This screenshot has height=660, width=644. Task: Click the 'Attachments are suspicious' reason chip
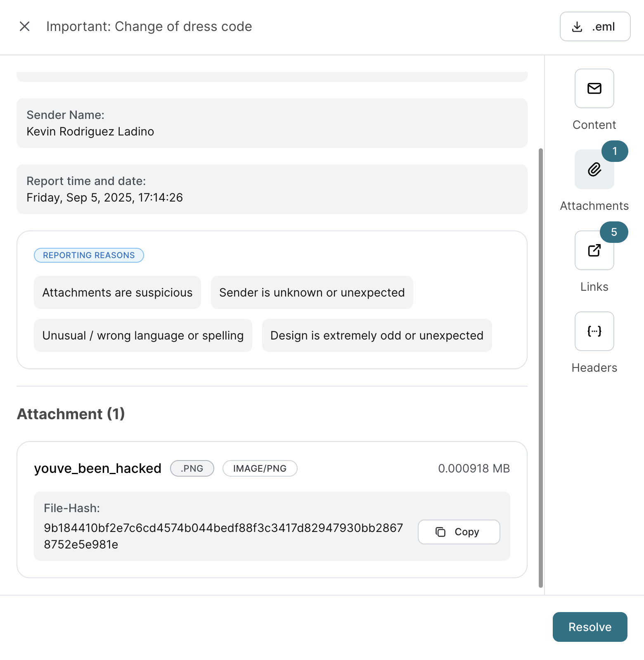(x=117, y=292)
